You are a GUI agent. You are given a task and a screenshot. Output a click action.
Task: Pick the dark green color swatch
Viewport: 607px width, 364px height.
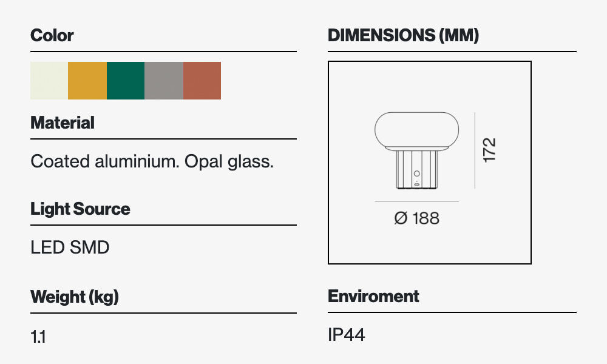pos(126,81)
